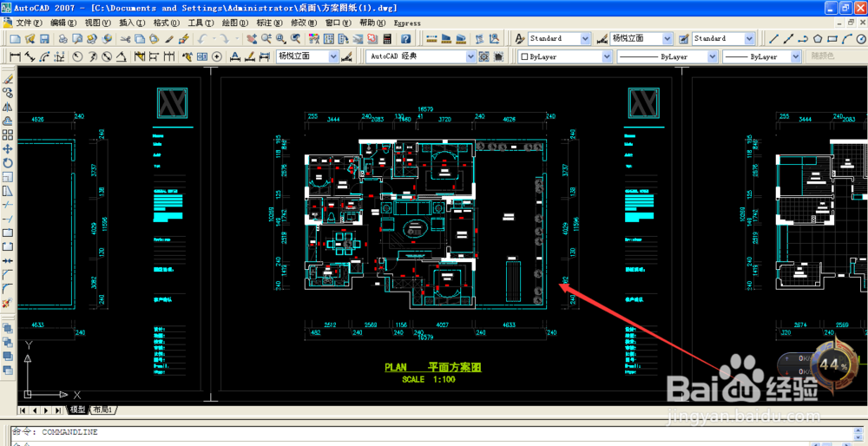868x446 pixels.
Task: Select the Match Properties brush icon
Action: [169, 39]
